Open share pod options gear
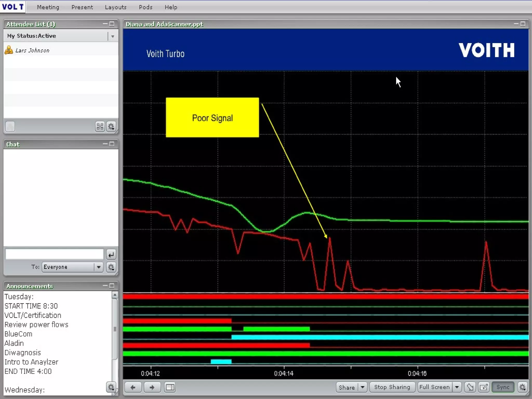Screen dimensions: 532x399 coord(523,387)
